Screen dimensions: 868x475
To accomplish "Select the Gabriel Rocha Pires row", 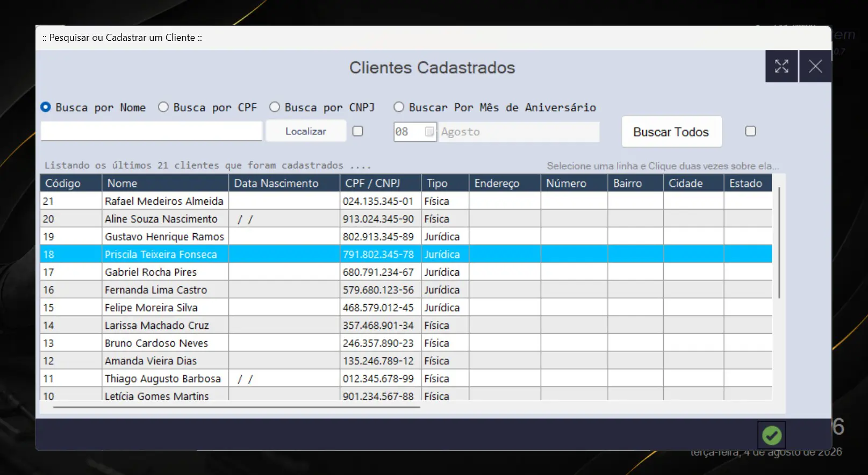I will [406, 272].
